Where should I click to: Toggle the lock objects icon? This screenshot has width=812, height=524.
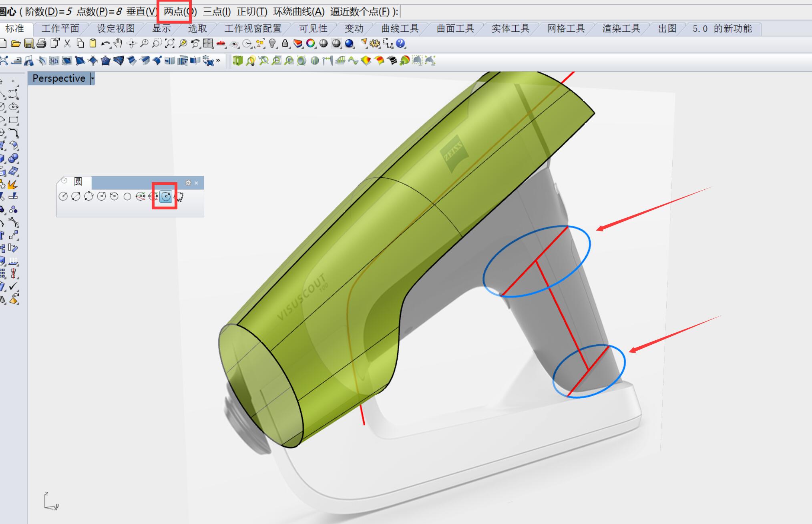285,44
